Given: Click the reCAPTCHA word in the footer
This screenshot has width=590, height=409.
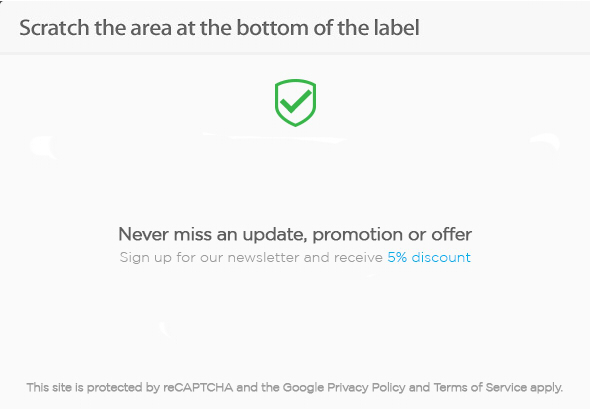Looking at the screenshot, I should click(198, 387).
